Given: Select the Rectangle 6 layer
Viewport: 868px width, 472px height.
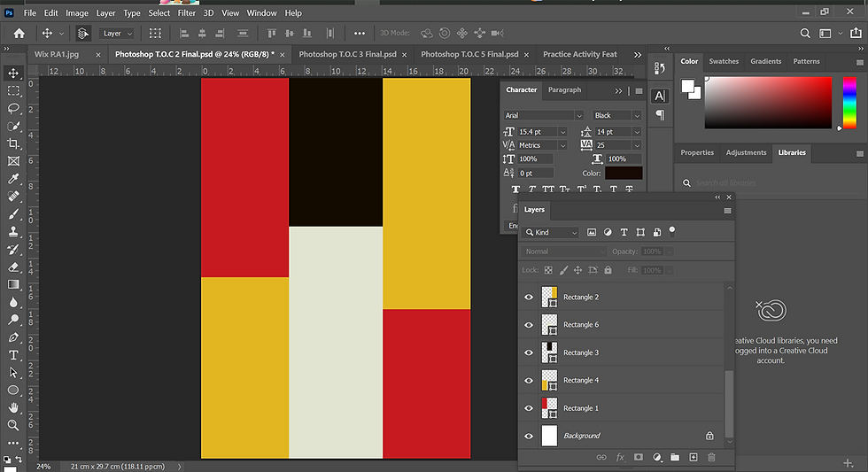Looking at the screenshot, I should (620, 325).
